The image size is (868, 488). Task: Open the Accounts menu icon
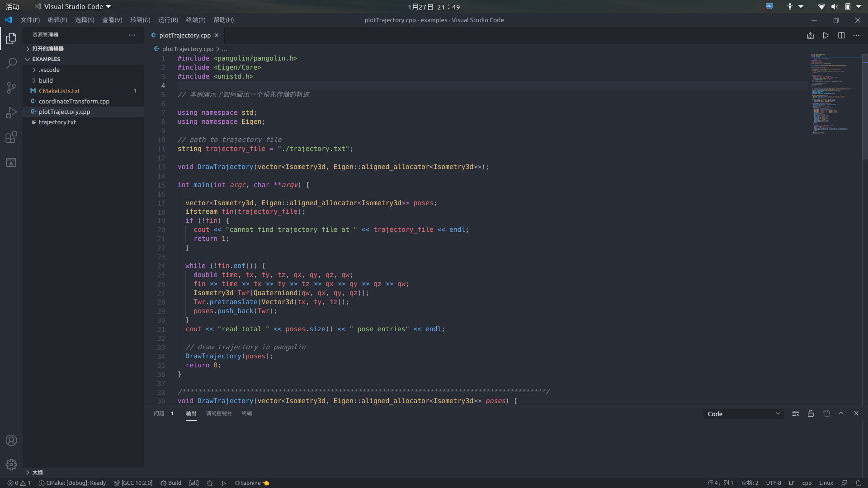tap(11, 441)
